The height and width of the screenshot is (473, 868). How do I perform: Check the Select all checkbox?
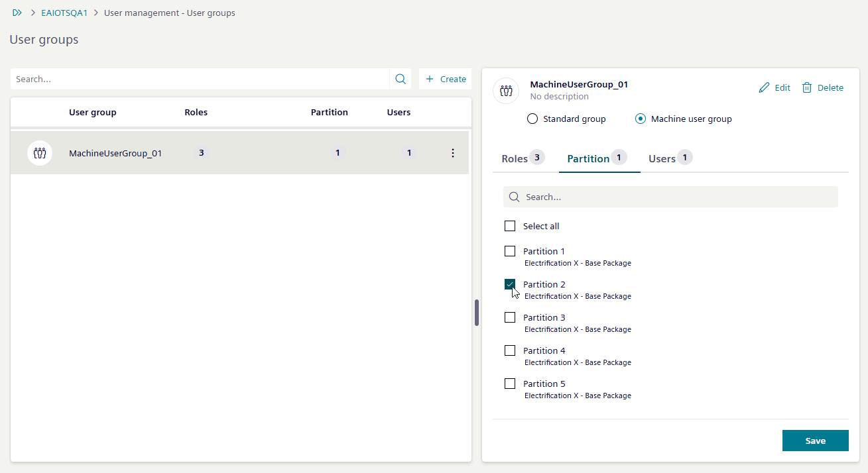(x=510, y=226)
